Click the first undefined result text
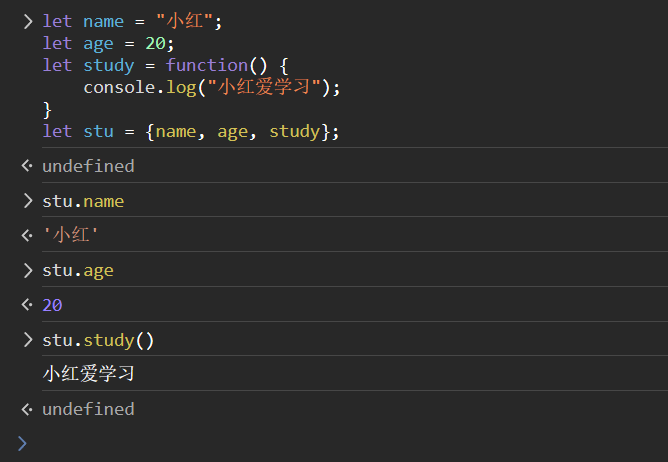 88,166
